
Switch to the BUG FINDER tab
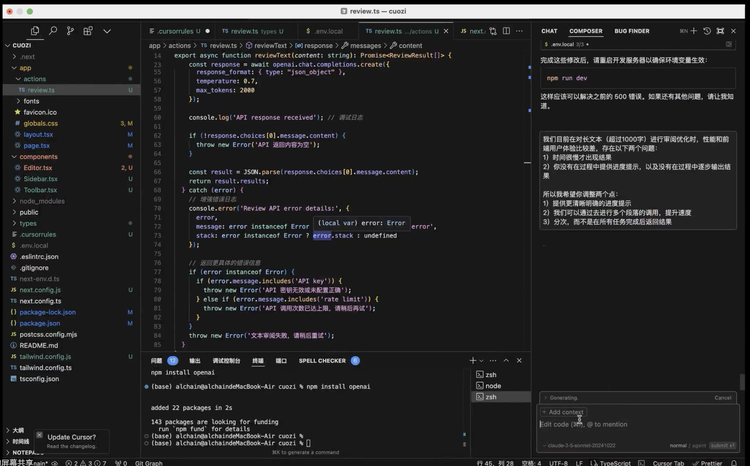tap(632, 31)
